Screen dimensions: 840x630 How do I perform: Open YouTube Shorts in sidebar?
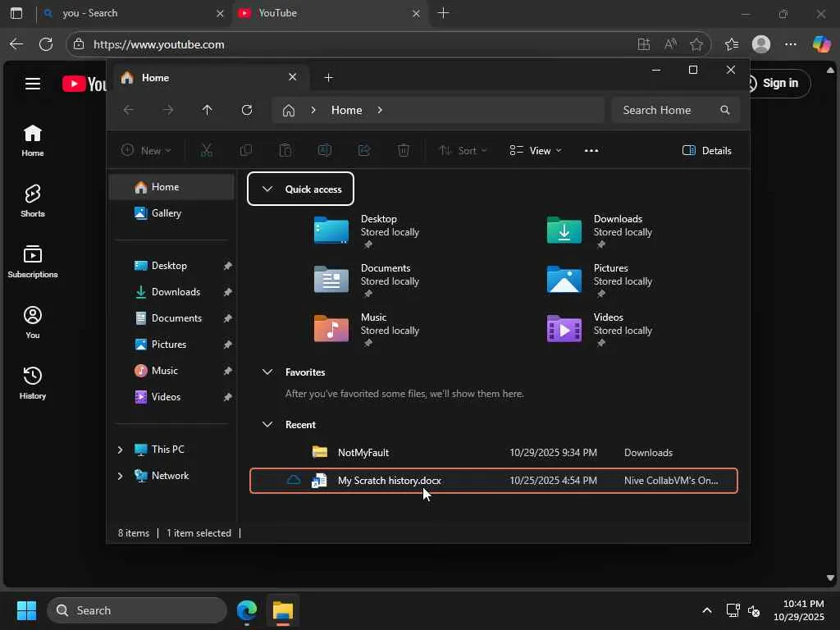33,201
